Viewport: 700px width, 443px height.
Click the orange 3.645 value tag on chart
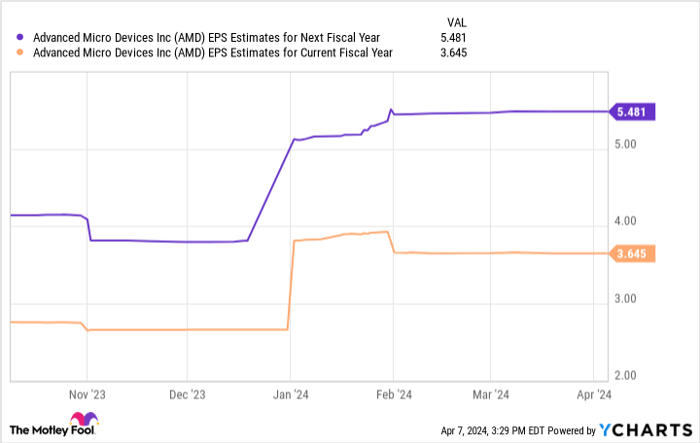point(633,254)
